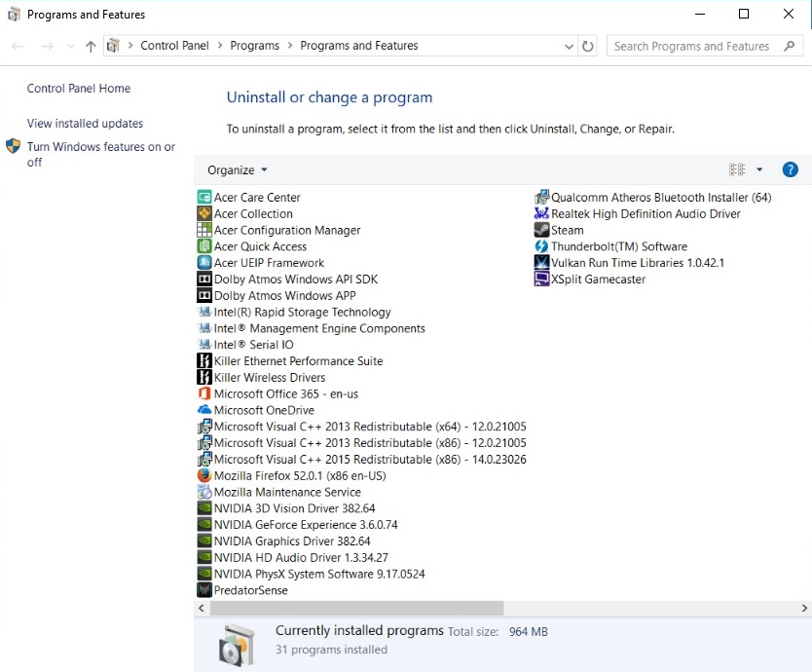
Task: Click the Steam program icon
Action: (x=542, y=231)
